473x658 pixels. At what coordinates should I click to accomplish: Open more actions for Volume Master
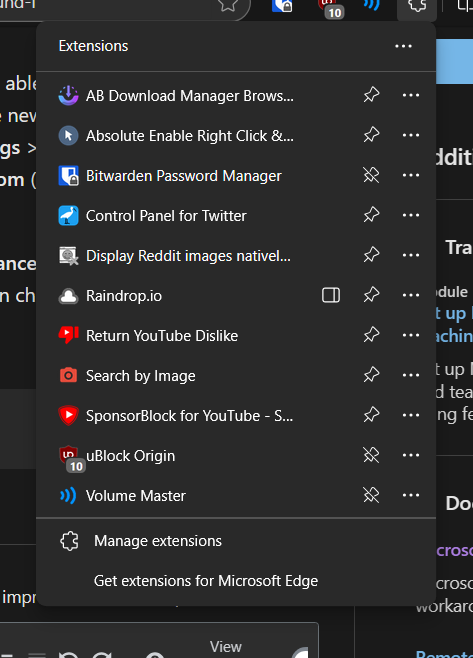pyautogui.click(x=410, y=495)
